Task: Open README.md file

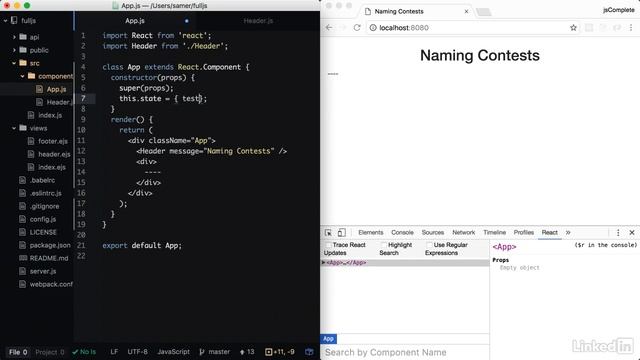Action: coord(49,258)
